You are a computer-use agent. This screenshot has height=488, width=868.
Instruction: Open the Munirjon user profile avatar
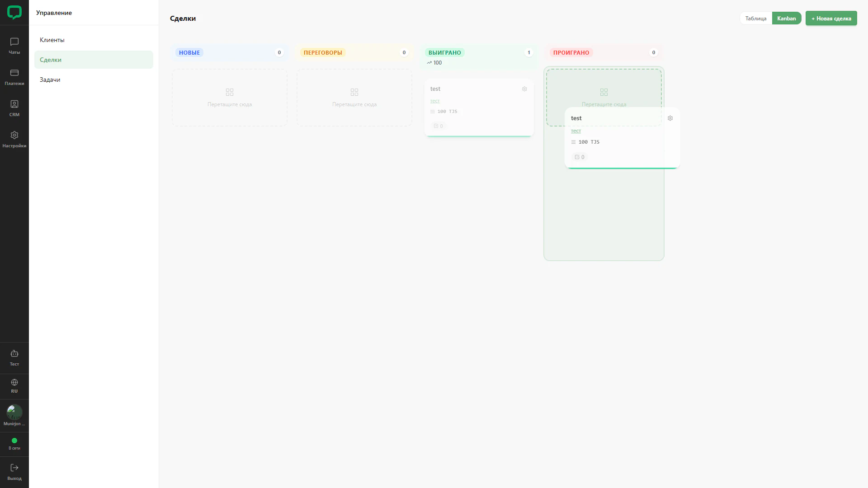pos(14,412)
